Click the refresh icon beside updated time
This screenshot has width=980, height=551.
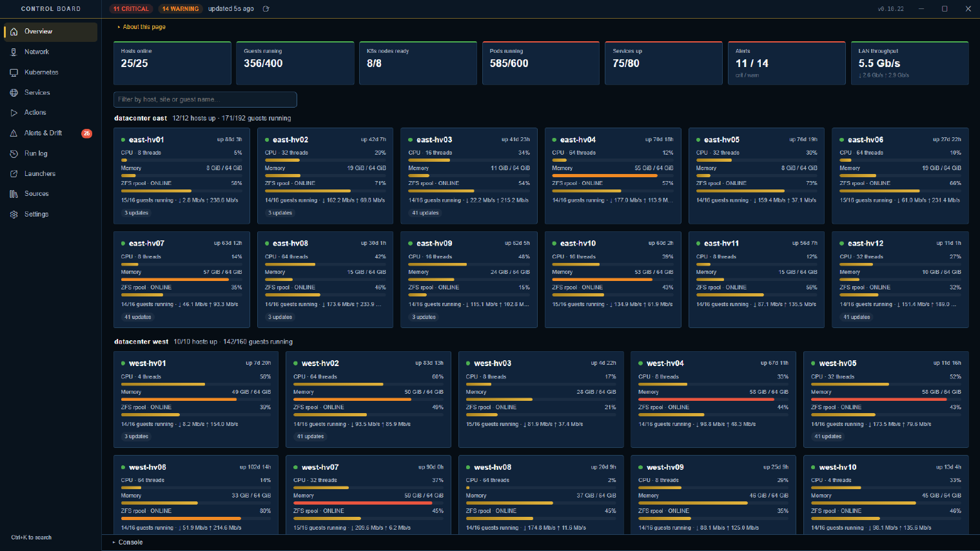pos(266,9)
